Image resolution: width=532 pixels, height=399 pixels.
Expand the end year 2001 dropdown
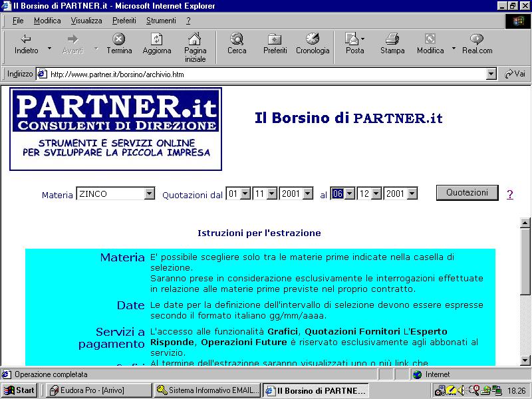(x=412, y=194)
